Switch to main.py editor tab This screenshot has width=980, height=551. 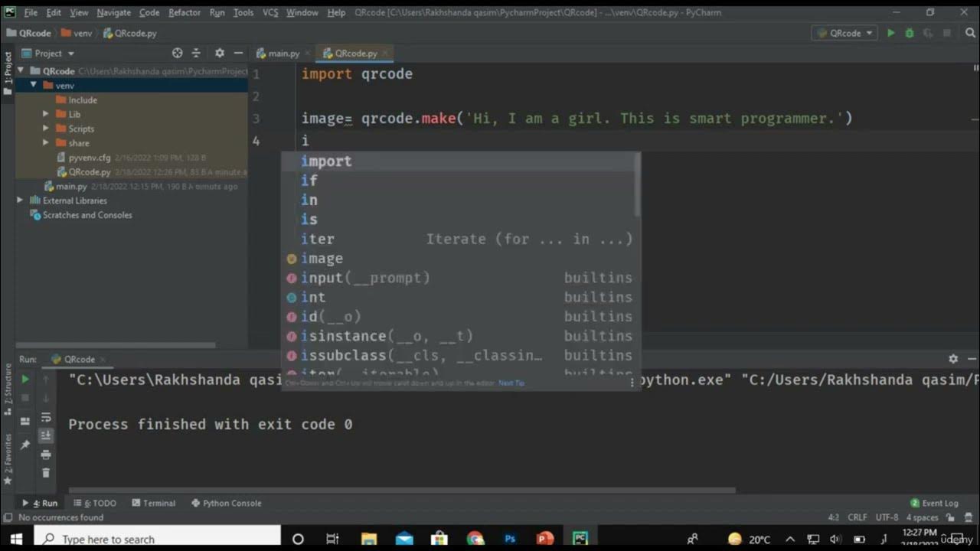[x=284, y=54]
